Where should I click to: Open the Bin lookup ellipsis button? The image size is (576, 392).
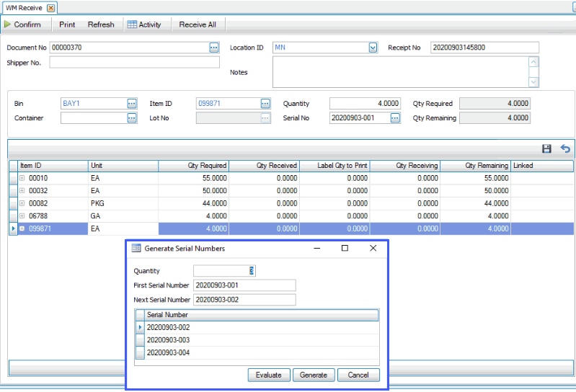pyautogui.click(x=132, y=104)
